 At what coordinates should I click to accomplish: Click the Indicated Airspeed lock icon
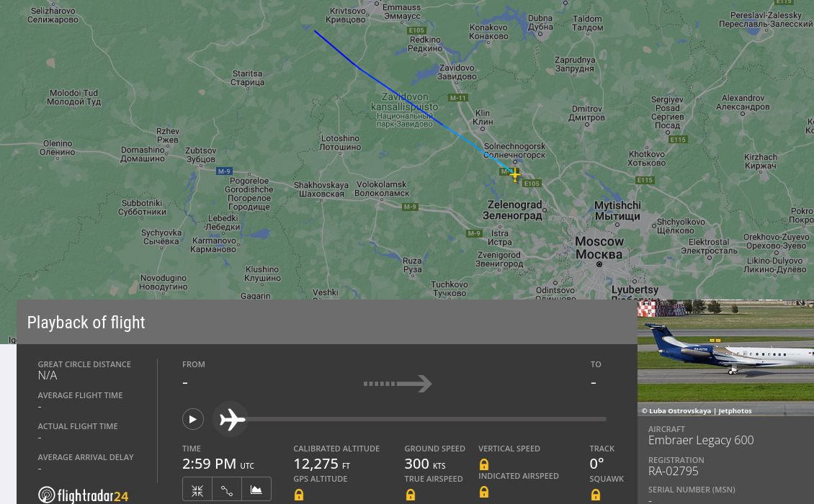point(484,492)
